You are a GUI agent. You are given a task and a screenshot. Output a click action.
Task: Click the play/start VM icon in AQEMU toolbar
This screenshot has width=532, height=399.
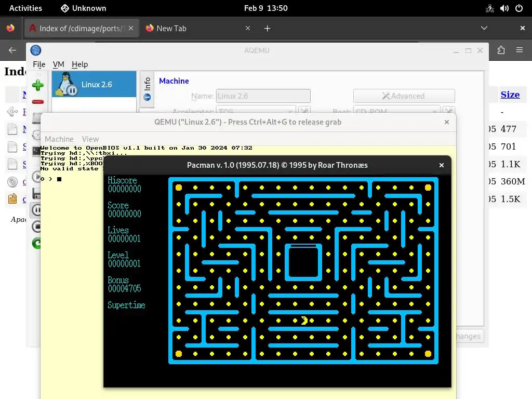click(36, 177)
